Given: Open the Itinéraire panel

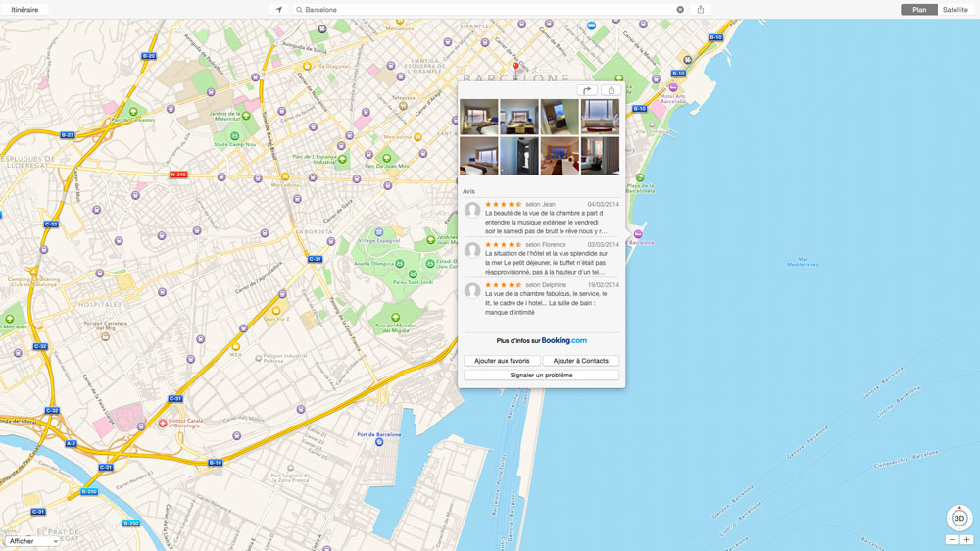Looking at the screenshot, I should tap(24, 10).
